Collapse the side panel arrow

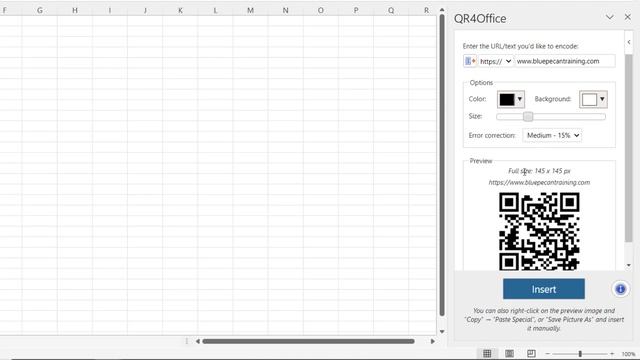[x=629, y=42]
